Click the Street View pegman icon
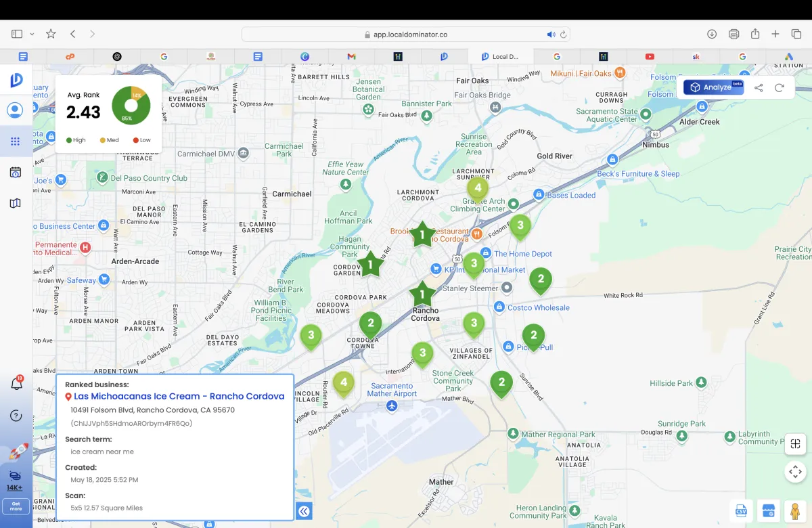 click(795, 511)
